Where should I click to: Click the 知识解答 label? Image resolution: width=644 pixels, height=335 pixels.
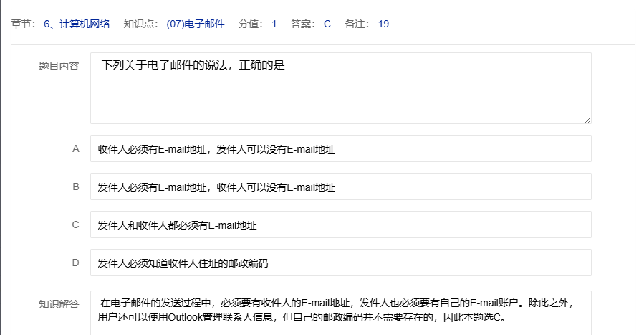point(59,303)
